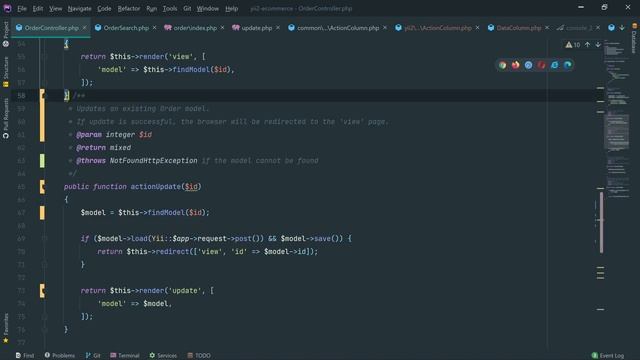Close the OrderSearch.php tab

(154, 28)
